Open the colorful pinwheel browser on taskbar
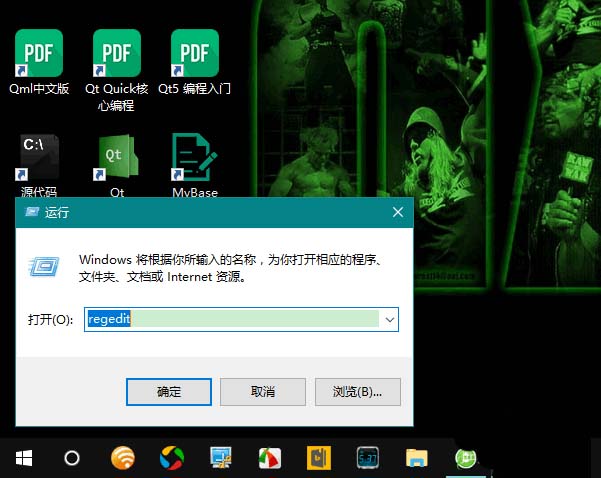Viewport: 601px width, 478px height. tap(171, 458)
